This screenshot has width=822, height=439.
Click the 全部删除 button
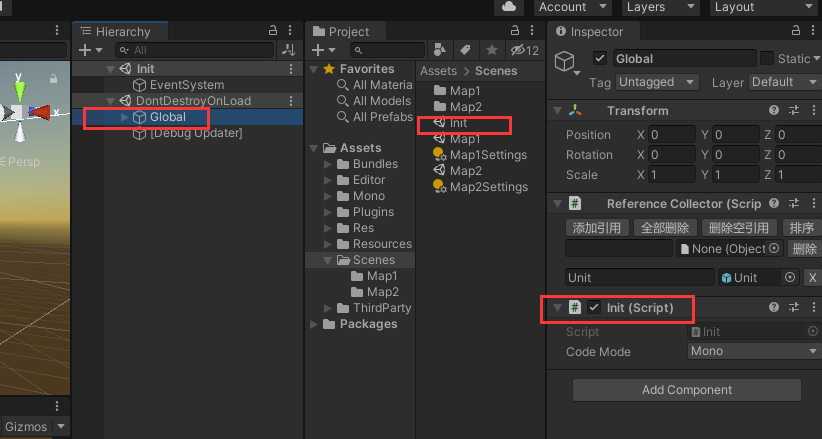[665, 228]
